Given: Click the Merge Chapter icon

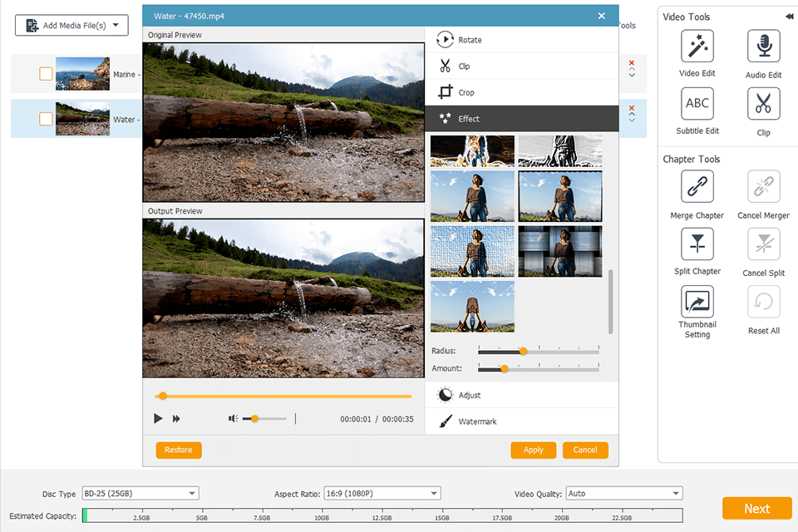Looking at the screenshot, I should (697, 186).
